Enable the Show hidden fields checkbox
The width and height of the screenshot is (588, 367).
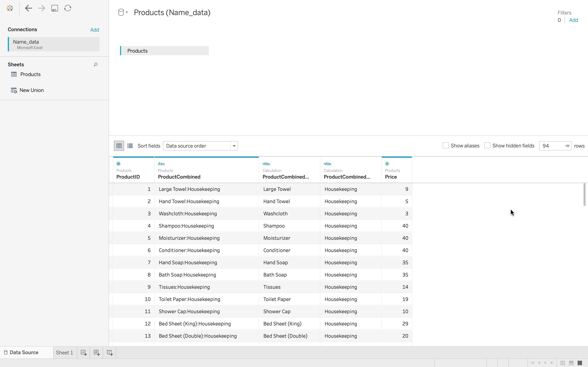point(487,146)
